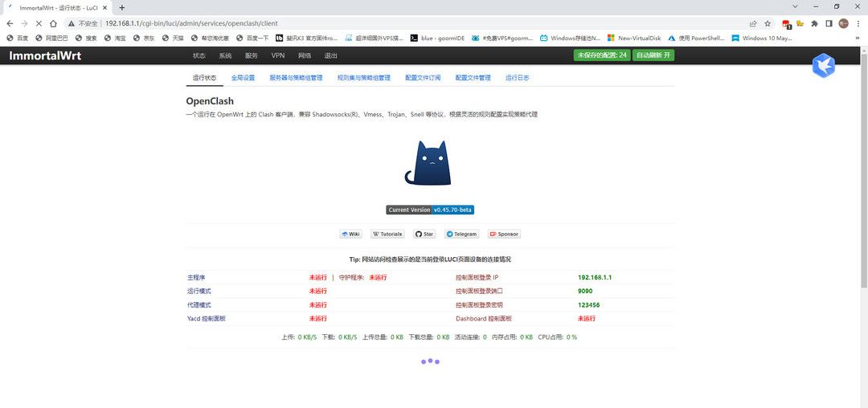Open the 状态 menu
This screenshot has height=408, width=868.
tap(199, 55)
